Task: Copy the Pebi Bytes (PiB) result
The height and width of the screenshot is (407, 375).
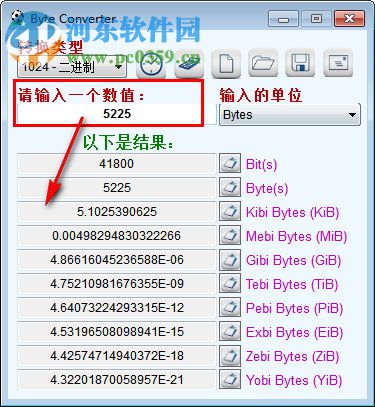Action: point(230,307)
